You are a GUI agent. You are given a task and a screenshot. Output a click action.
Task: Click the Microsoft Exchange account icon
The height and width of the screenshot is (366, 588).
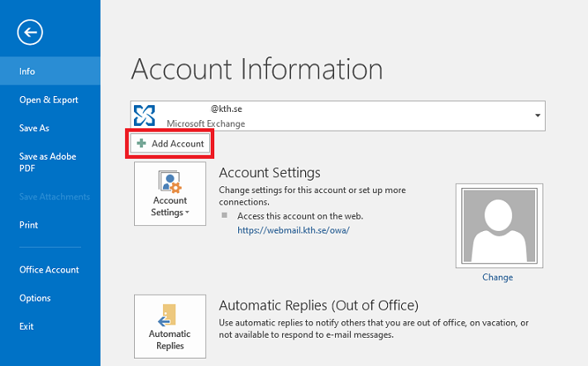tap(145, 116)
